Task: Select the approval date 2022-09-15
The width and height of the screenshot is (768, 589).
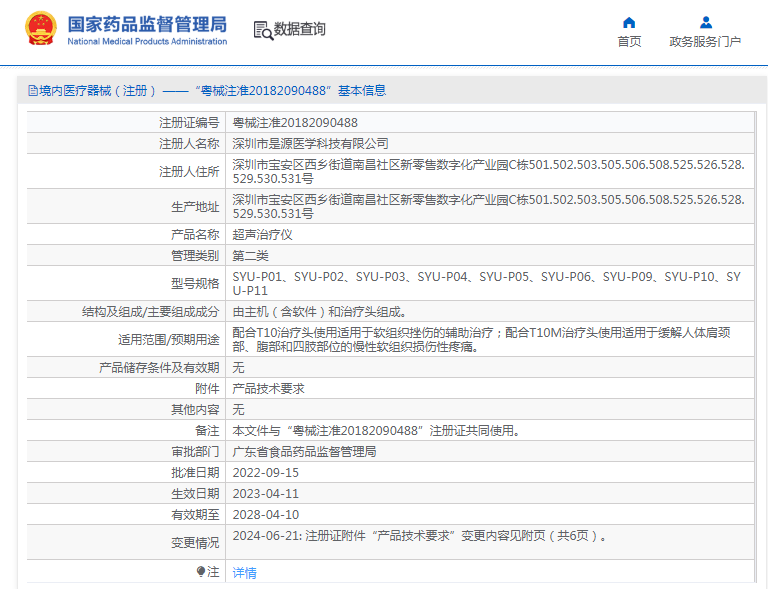Action: pos(265,473)
